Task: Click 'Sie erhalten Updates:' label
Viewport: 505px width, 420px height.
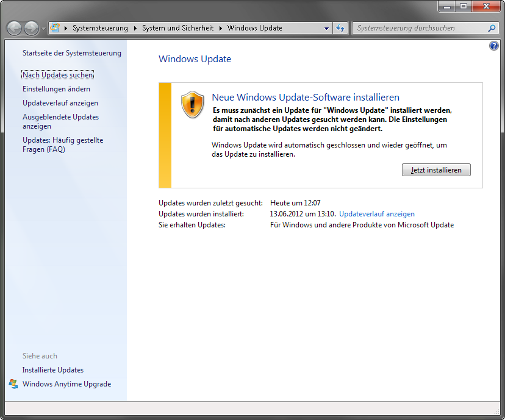Action: pyautogui.click(x=192, y=225)
